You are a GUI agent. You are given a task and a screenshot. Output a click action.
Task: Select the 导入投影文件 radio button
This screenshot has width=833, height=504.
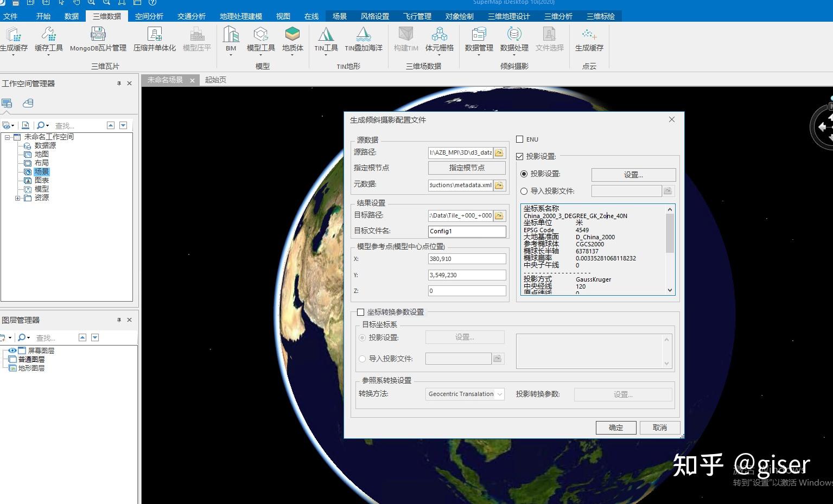tap(524, 191)
